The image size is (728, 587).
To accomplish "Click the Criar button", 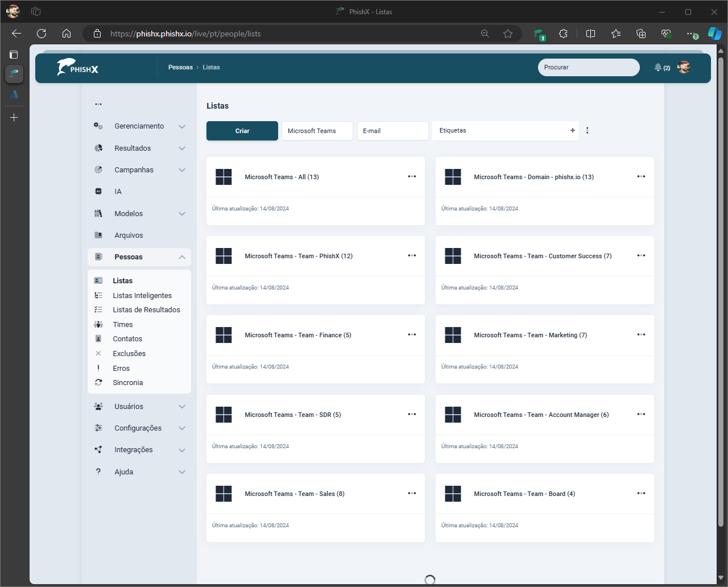I will [242, 131].
